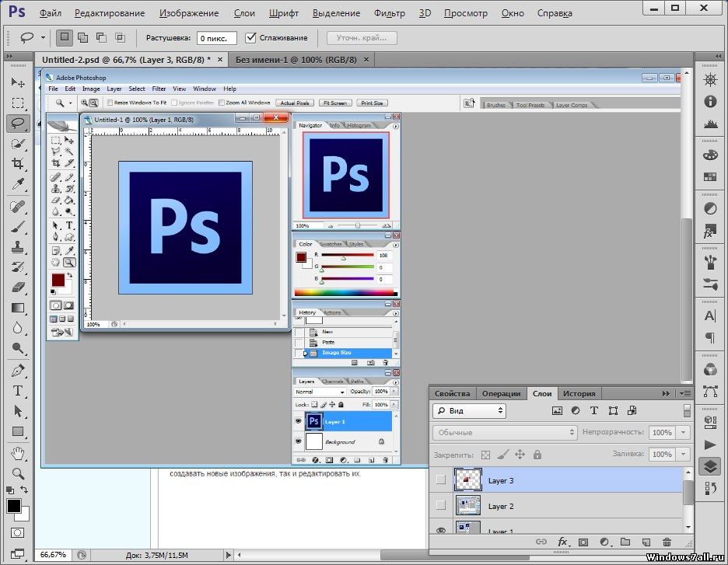Screen dimensions: 728x565
Task: Click the Уточн. край button
Action: [362, 38]
